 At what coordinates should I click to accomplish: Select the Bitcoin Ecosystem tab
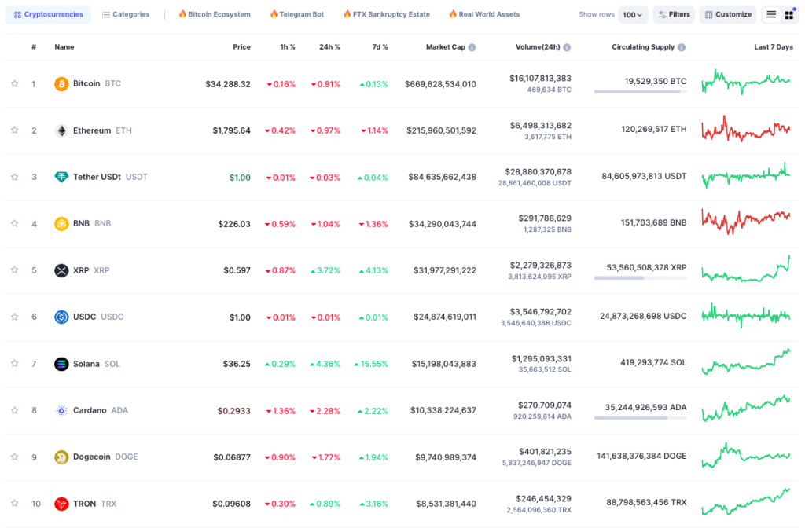click(x=214, y=15)
